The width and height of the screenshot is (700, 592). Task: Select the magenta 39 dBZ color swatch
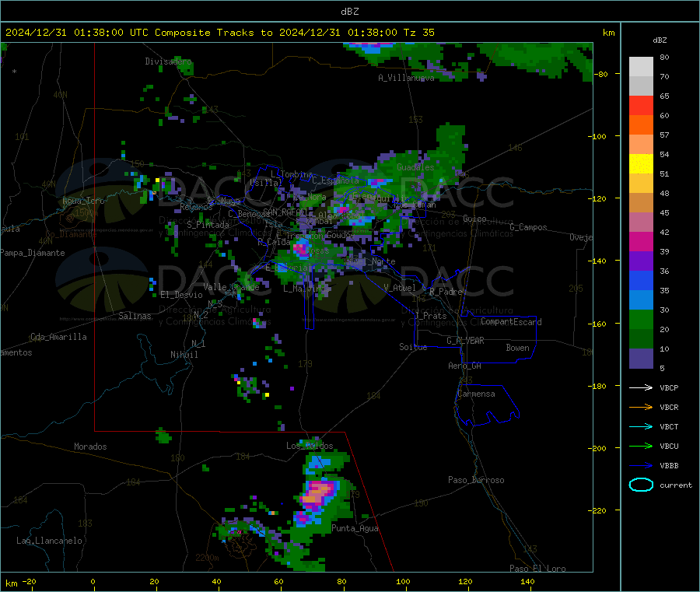coord(641,241)
